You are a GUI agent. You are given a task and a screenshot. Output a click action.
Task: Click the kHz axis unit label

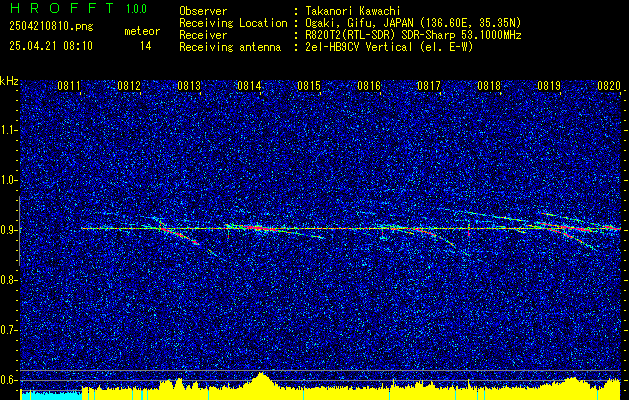(x=9, y=81)
